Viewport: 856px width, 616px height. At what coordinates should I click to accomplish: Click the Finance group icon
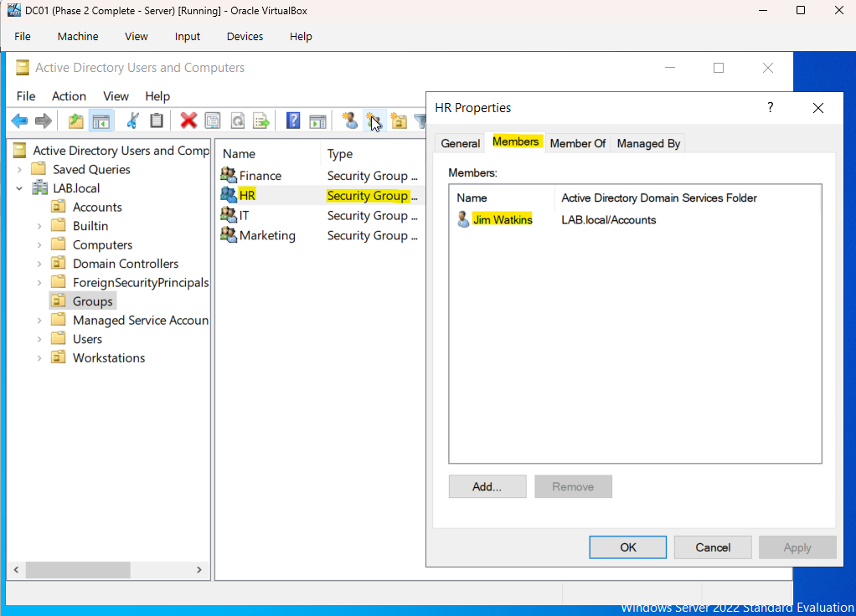click(x=228, y=175)
